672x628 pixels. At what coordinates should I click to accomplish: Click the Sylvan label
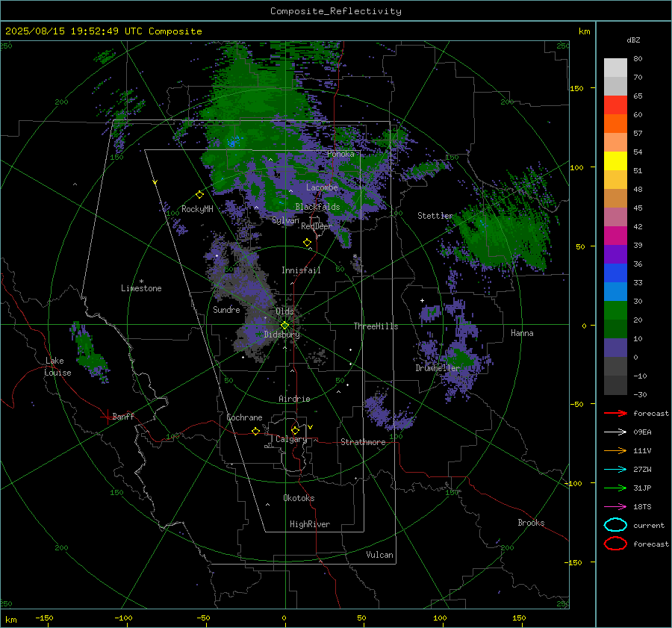click(x=285, y=221)
